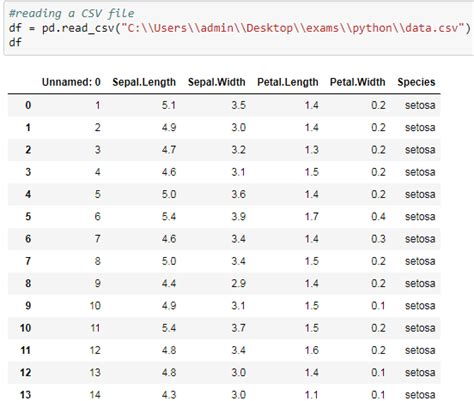Click Petal.Length value 1.3 in row 2
The width and height of the screenshot is (474, 401).
click(x=311, y=150)
